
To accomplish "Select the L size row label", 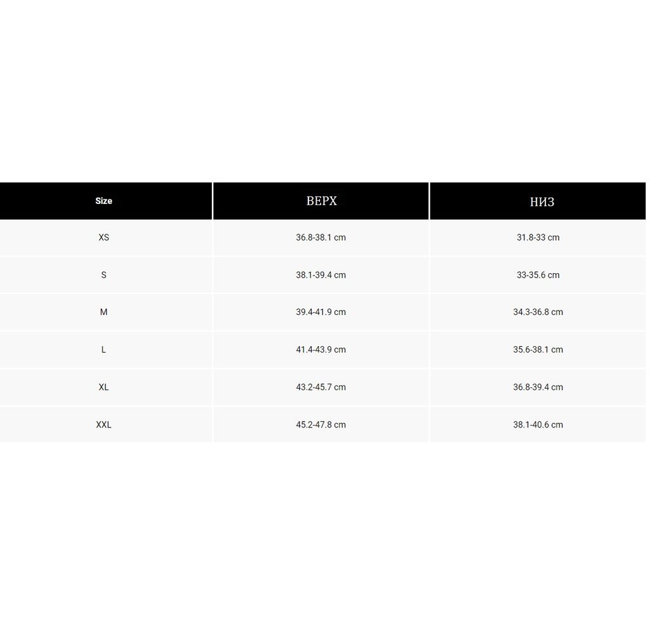I will tap(103, 349).
